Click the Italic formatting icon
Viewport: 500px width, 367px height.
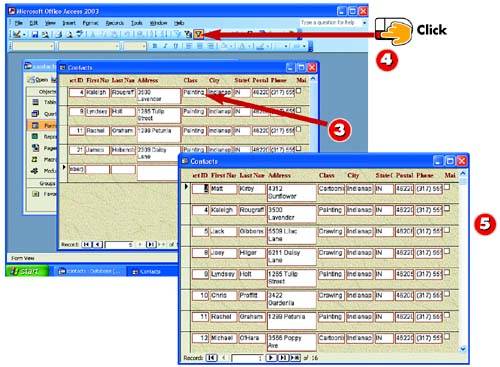pyautogui.click(x=165, y=46)
